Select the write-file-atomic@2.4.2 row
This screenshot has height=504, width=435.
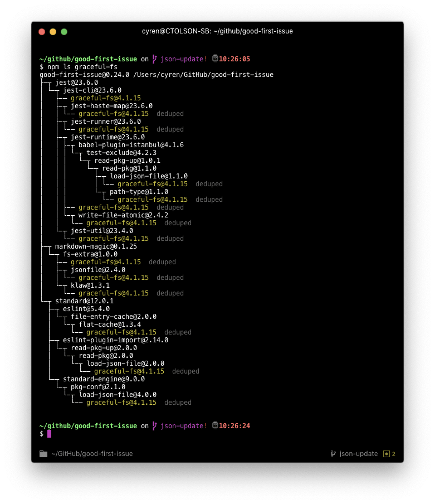123,215
